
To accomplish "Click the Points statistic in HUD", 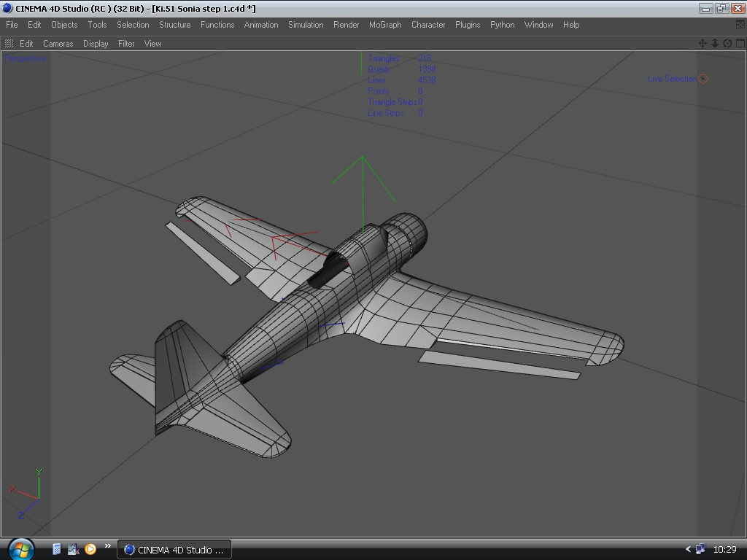I will point(395,91).
